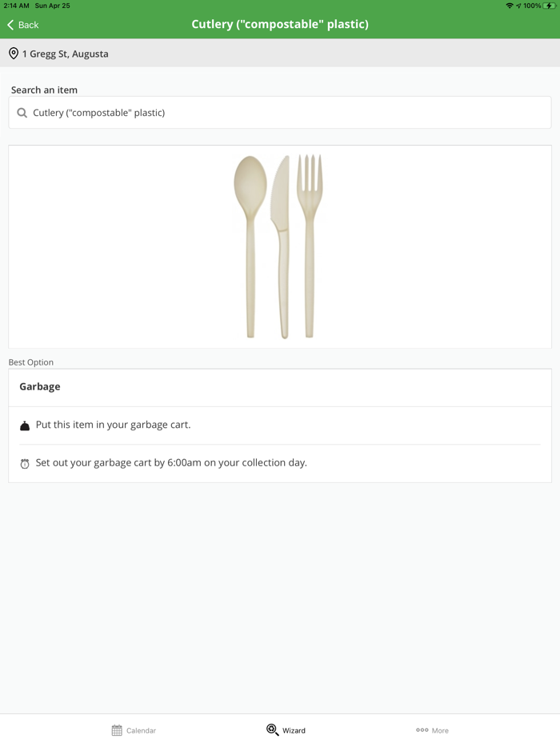Click the 1 Gregg St, Augusta address
Viewport: 560px width, 747px height.
66,54
